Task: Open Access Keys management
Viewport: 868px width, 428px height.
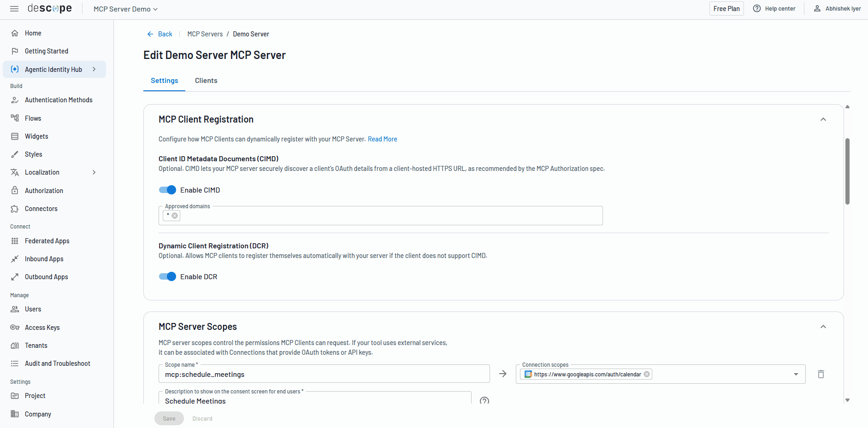Action: click(42, 327)
